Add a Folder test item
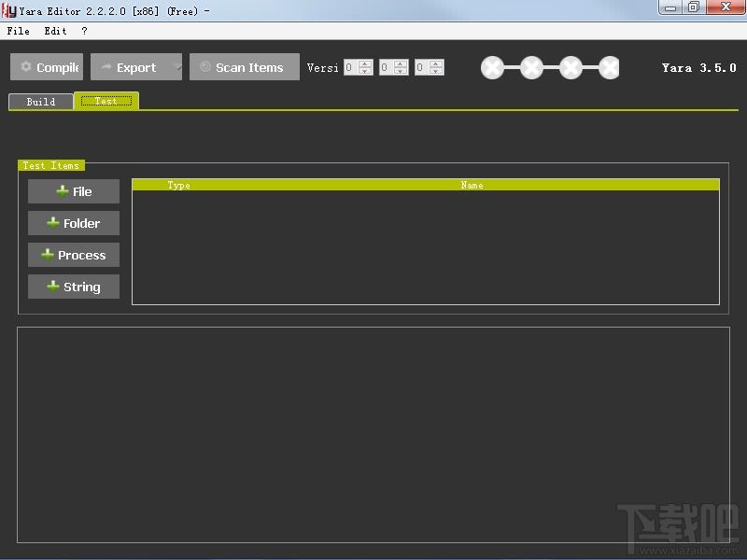Screen dimensions: 747x560 click(74, 223)
